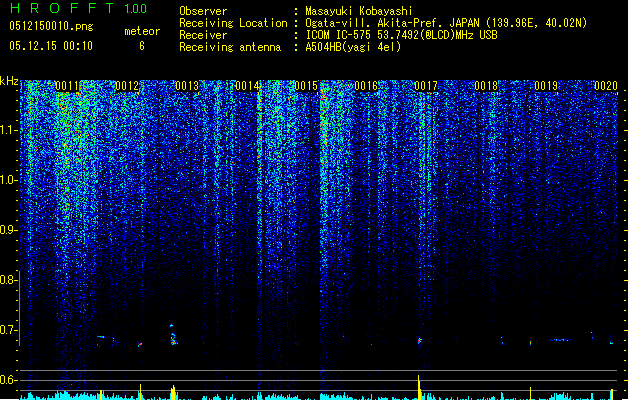Click the 0019 time marker
Viewport: 629px width, 400px height.
(546, 86)
